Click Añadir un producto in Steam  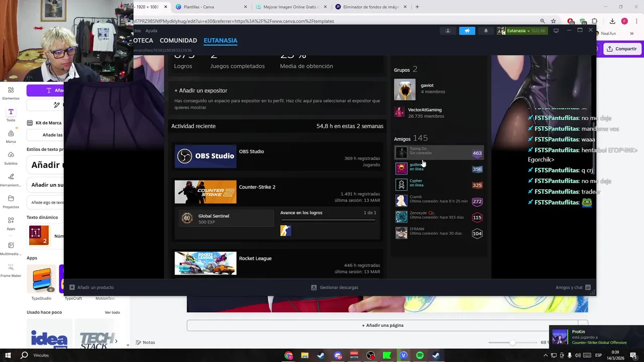click(x=92, y=288)
